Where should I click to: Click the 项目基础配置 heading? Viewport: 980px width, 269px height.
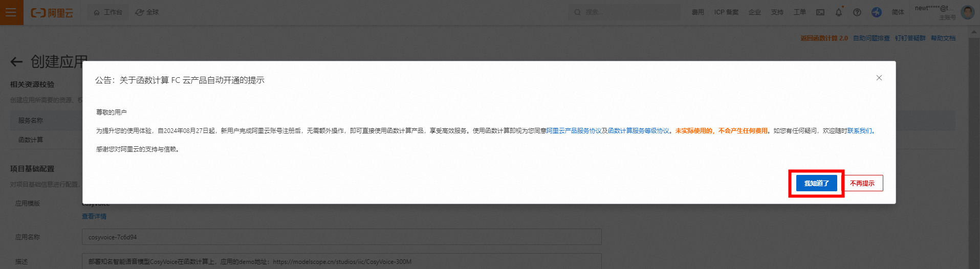(32, 169)
